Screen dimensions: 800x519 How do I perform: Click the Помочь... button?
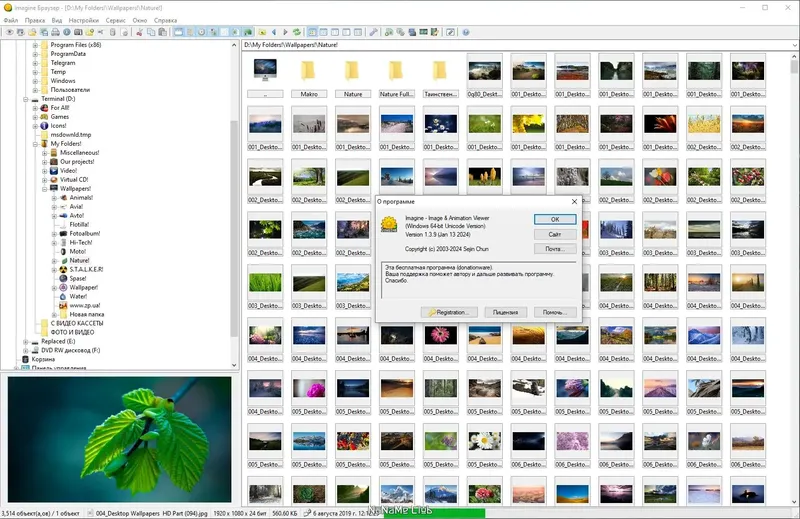555,312
